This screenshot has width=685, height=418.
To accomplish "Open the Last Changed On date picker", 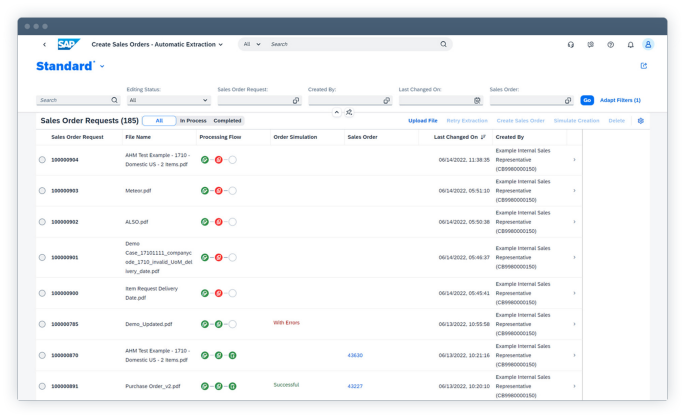I will [x=478, y=100].
